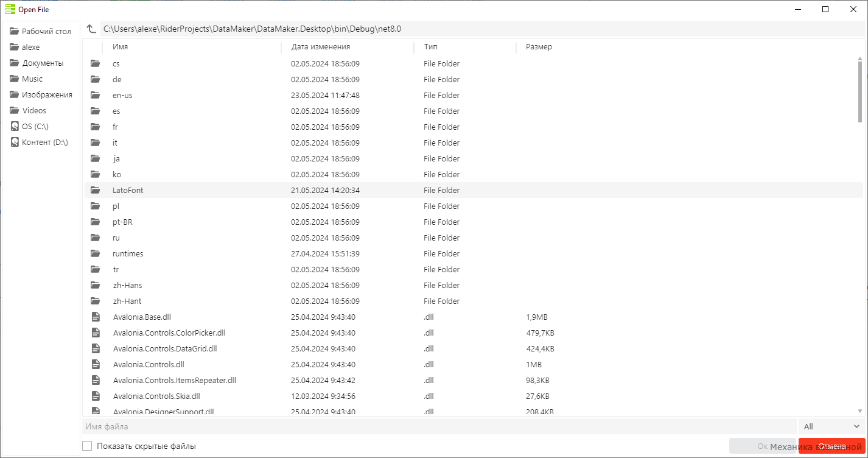868x458 pixels.
Task: Click the 27.04.2024 15:51:39 date cell
Action: (325, 253)
